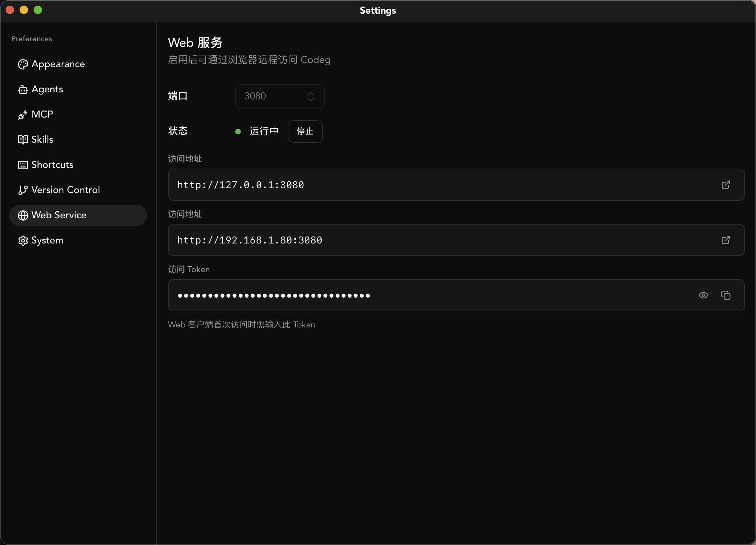The height and width of the screenshot is (545, 756).
Task: Click the Preferences sidebar header
Action: (32, 39)
